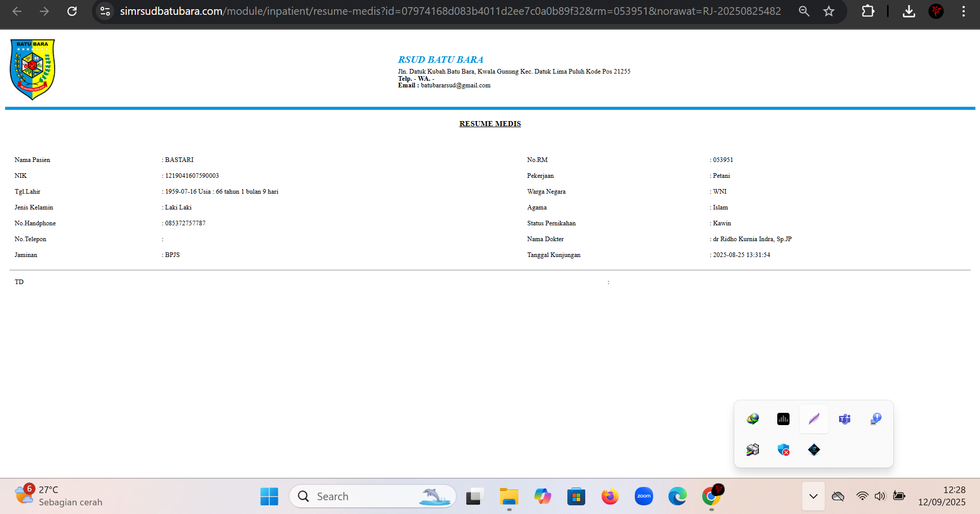980x514 pixels.
Task: View site information icon beside URL
Action: (105, 11)
